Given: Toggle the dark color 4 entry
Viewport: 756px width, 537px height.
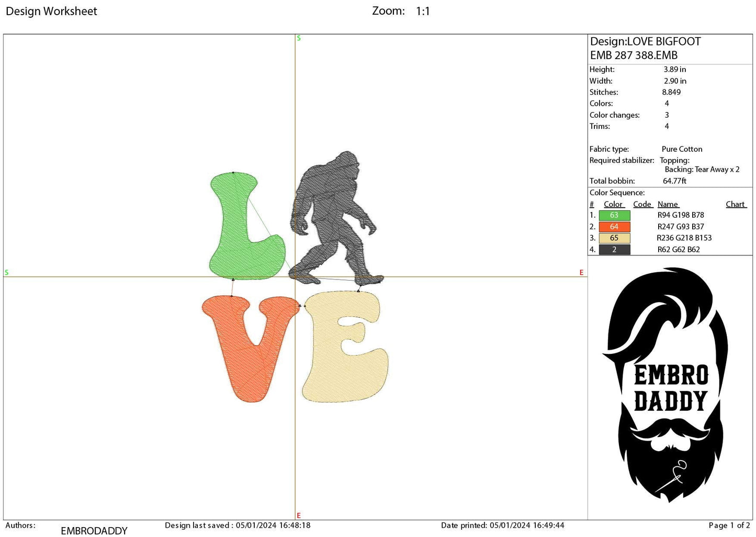Looking at the screenshot, I should pyautogui.click(x=614, y=250).
